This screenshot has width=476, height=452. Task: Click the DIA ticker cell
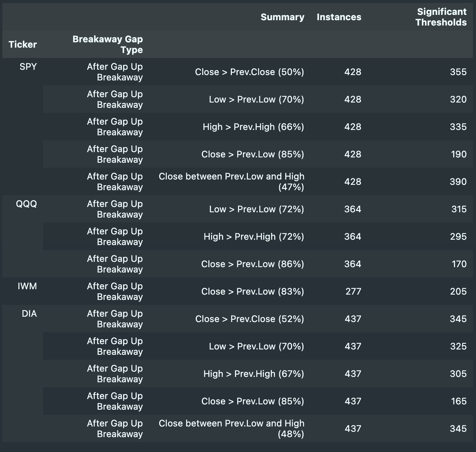pyautogui.click(x=29, y=314)
